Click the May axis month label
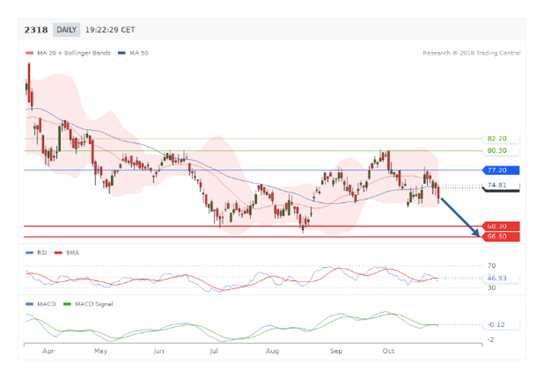The width and height of the screenshot is (556, 384). point(101,351)
